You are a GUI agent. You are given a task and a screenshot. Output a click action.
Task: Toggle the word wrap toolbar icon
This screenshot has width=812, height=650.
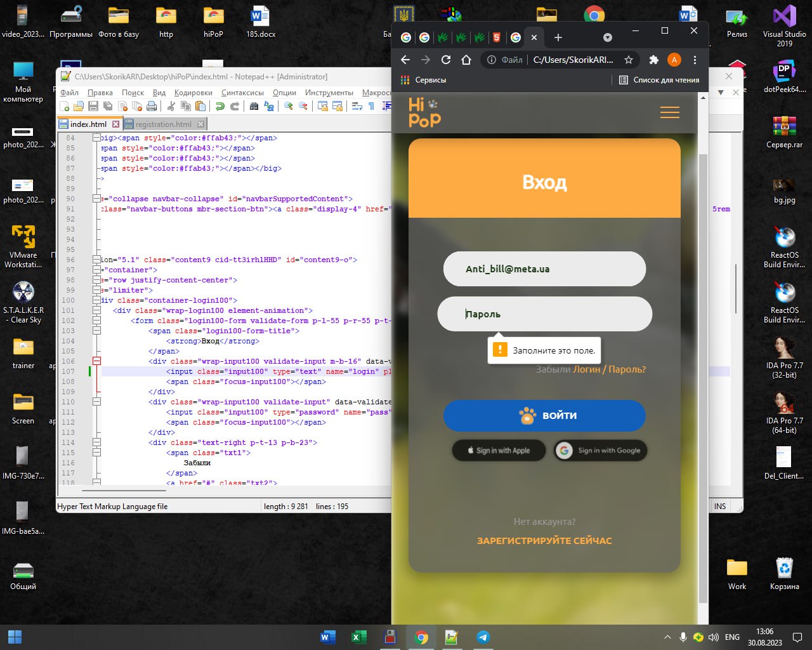tap(357, 106)
